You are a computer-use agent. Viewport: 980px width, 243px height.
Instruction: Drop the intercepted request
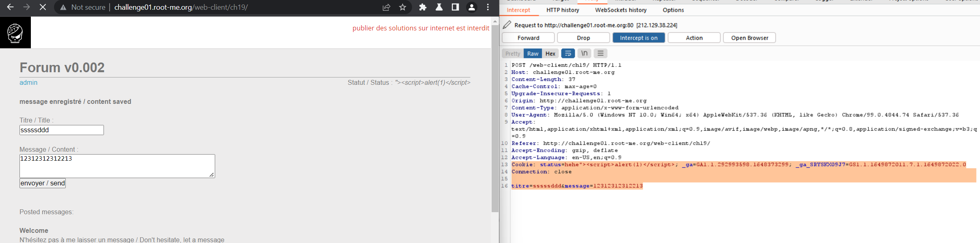tap(583, 38)
